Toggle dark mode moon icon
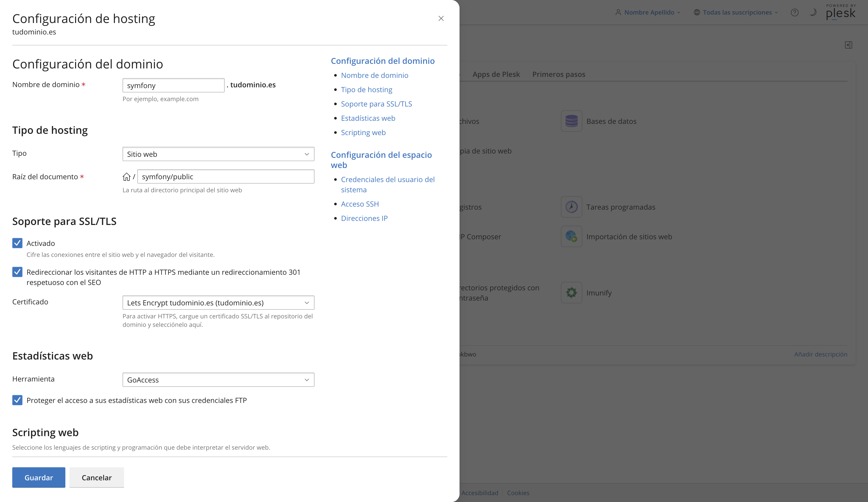 point(813,13)
